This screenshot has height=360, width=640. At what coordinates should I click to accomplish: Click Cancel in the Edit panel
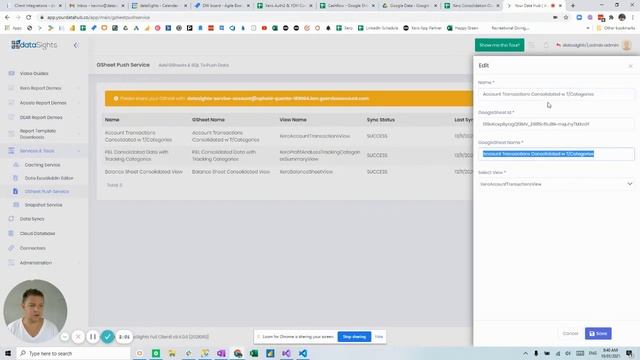[x=570, y=333]
